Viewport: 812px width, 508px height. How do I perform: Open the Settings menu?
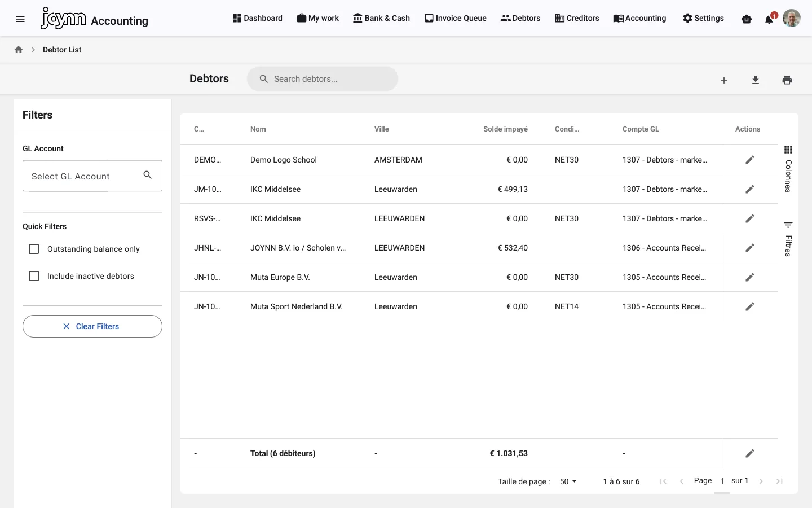pos(703,18)
